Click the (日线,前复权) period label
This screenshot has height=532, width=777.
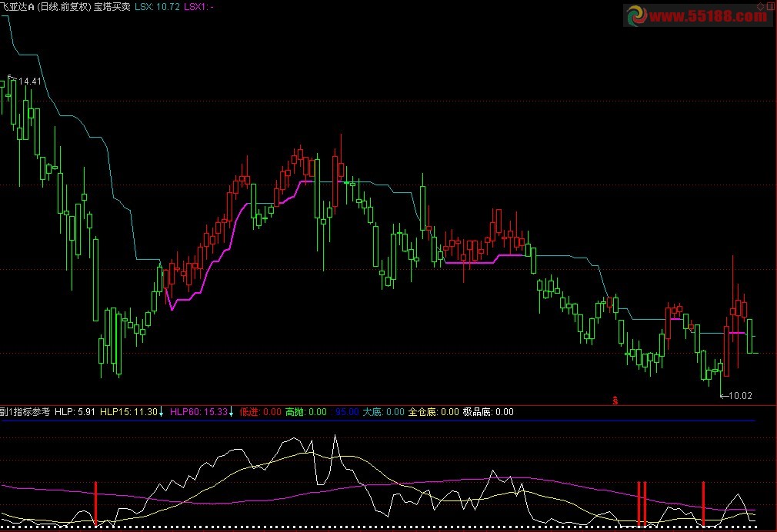pyautogui.click(x=65, y=7)
